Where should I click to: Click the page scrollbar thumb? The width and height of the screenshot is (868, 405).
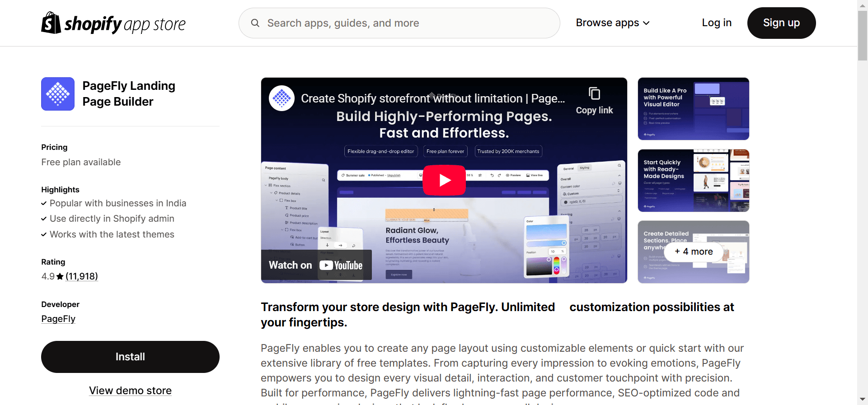[862, 36]
